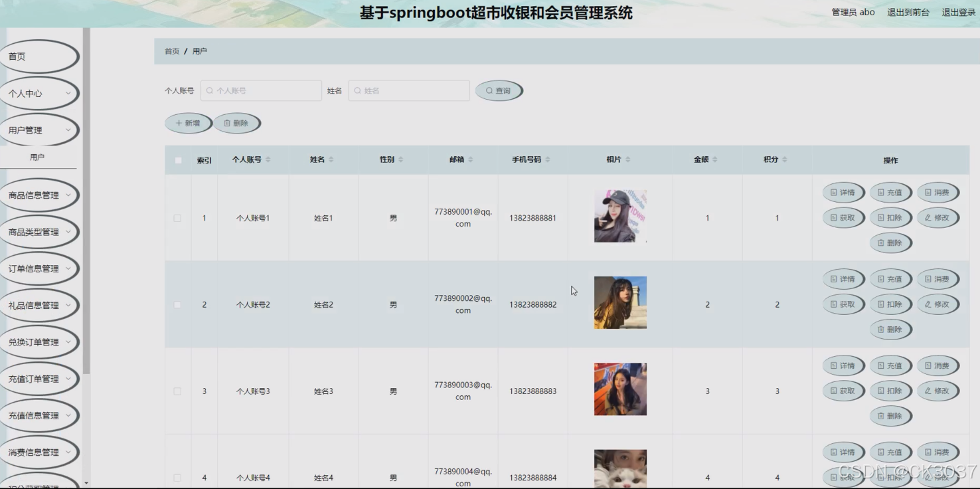Click the magnifier icon inside the 姓名 search box

(357, 90)
